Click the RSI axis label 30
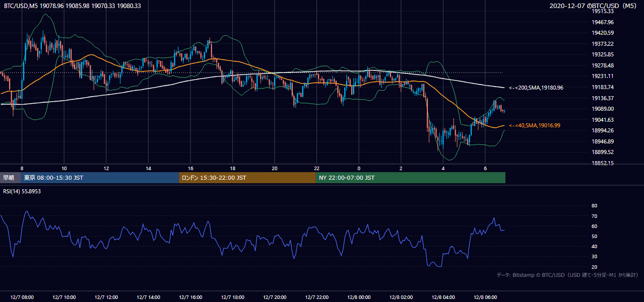This screenshot has height=302, width=644. pyautogui.click(x=594, y=257)
